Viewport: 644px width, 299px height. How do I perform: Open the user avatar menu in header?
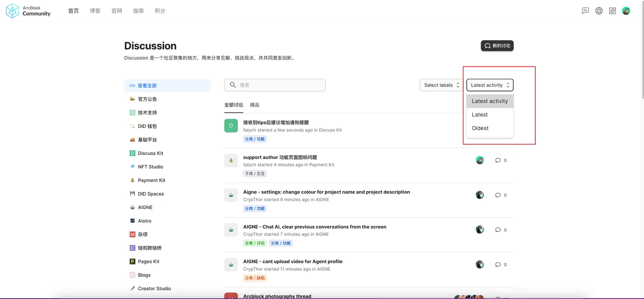coord(626,11)
